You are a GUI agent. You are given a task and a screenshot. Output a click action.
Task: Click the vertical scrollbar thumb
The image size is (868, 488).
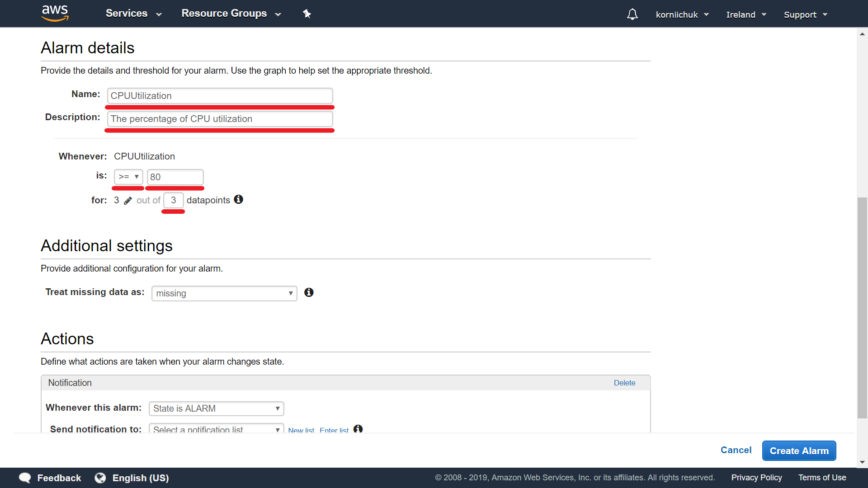(862, 307)
